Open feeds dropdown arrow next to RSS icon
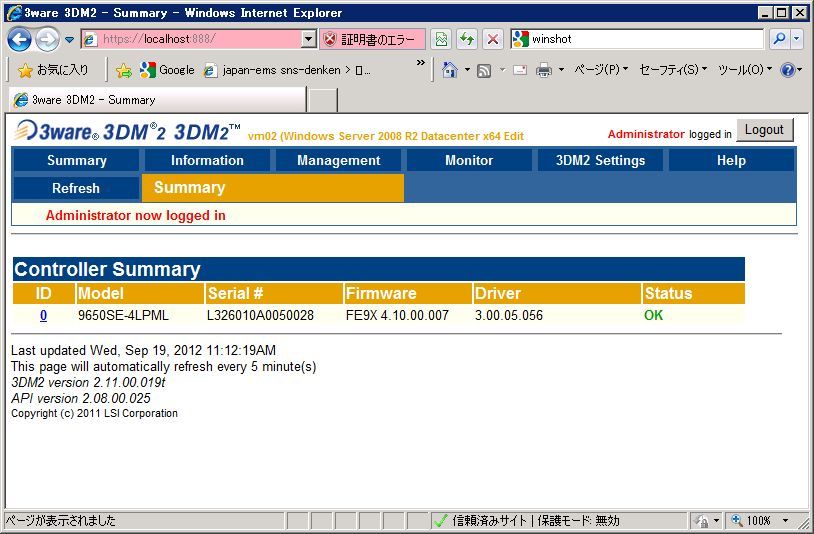Screen dimensions: 814x534 (502, 70)
